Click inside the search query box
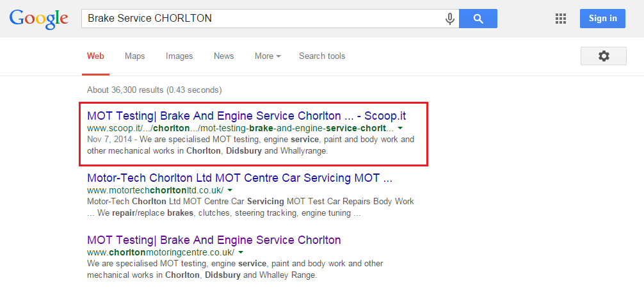644x290 pixels. 262,19
